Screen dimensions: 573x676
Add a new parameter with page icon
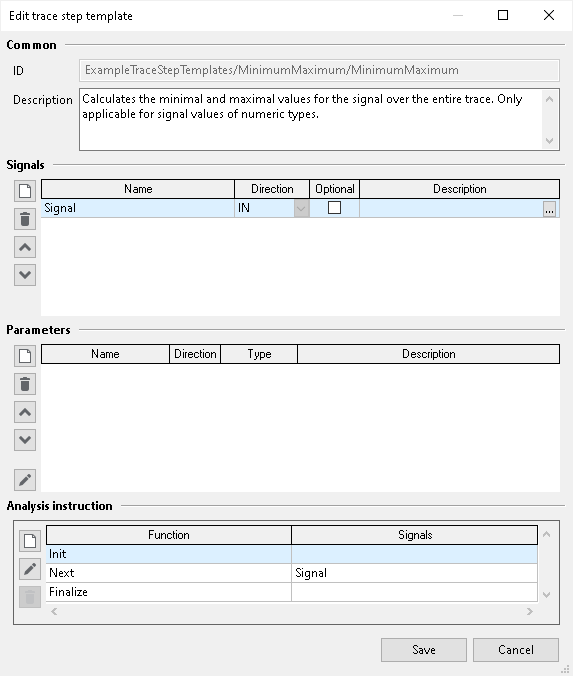tap(25, 356)
